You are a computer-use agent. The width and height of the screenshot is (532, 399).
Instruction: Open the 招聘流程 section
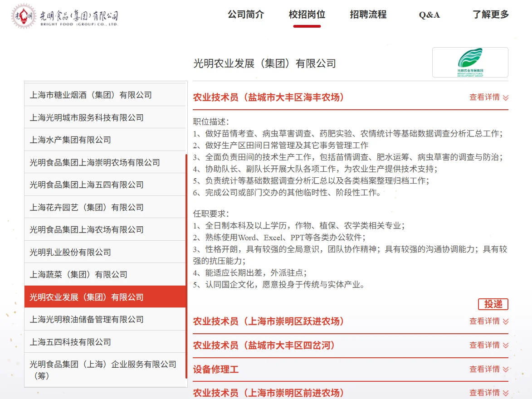(x=368, y=15)
